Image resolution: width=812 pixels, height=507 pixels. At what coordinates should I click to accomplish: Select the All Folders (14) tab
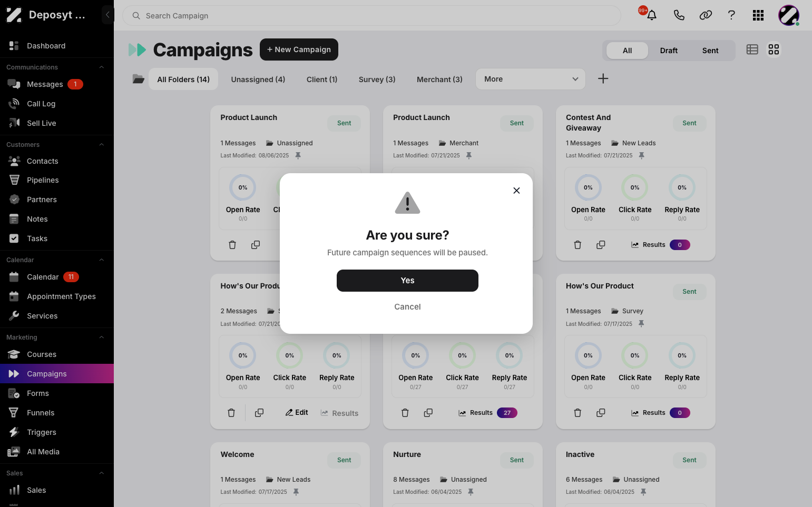(183, 79)
